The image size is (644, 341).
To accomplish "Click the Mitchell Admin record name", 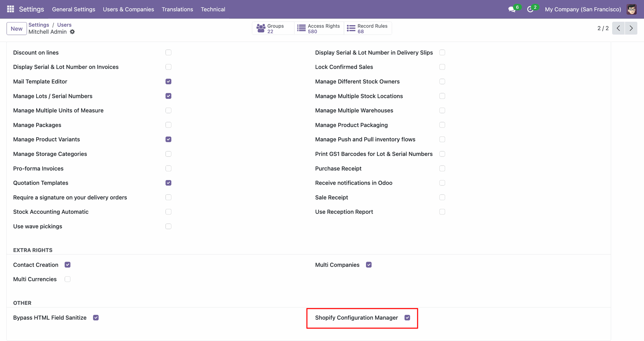I will coord(48,32).
